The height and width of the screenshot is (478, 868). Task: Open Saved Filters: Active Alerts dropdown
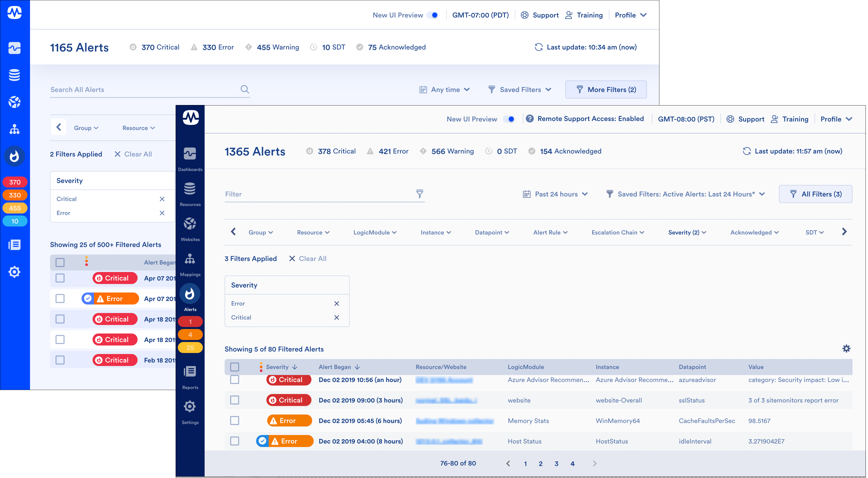pyautogui.click(x=685, y=194)
